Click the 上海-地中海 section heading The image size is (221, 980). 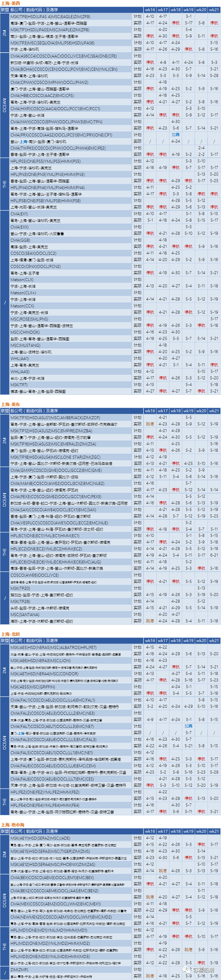coord(13,825)
